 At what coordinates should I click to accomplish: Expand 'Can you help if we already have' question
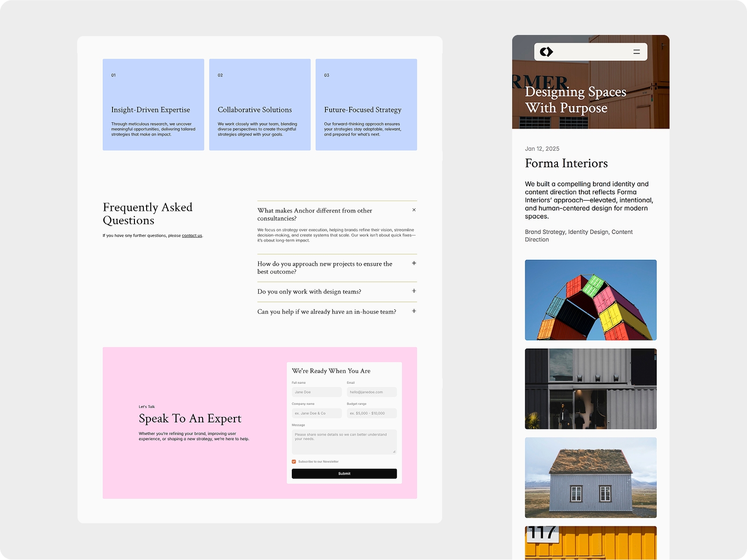point(414,311)
